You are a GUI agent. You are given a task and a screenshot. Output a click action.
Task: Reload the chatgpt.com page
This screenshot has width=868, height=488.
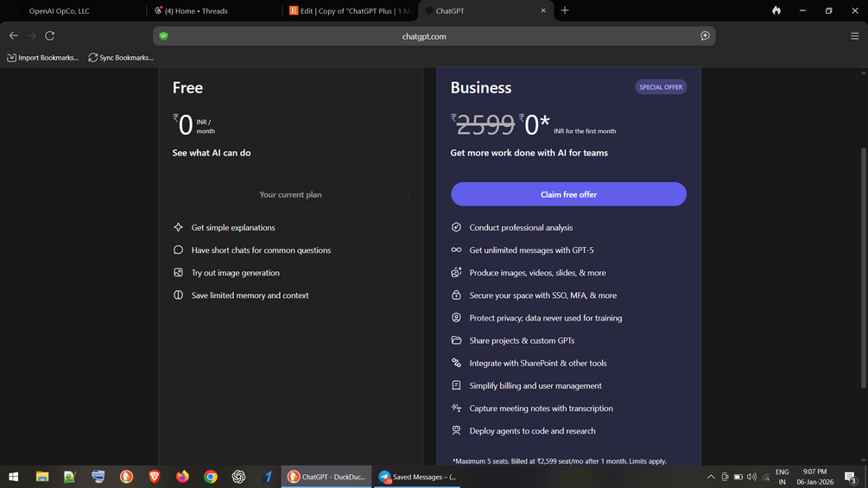point(50,35)
